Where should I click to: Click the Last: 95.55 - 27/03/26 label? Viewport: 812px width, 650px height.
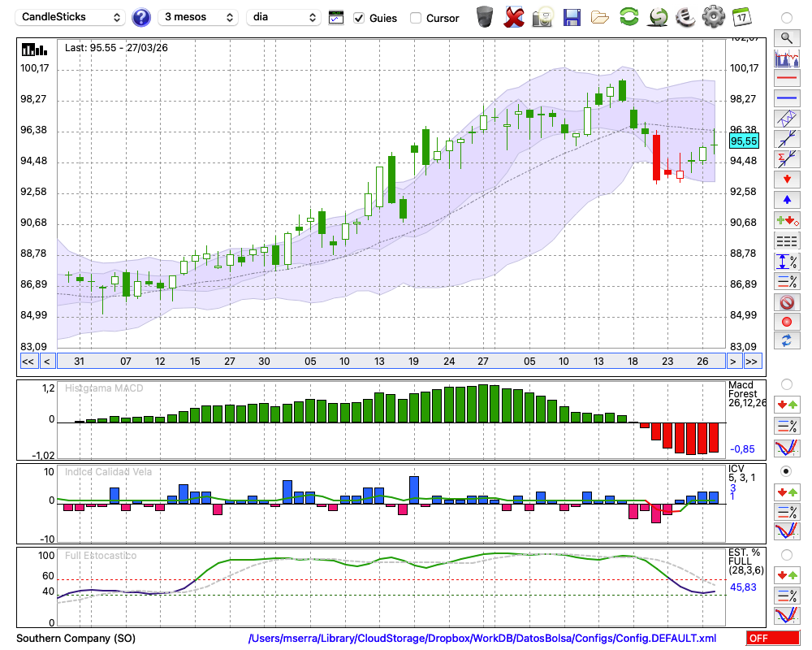(116, 48)
